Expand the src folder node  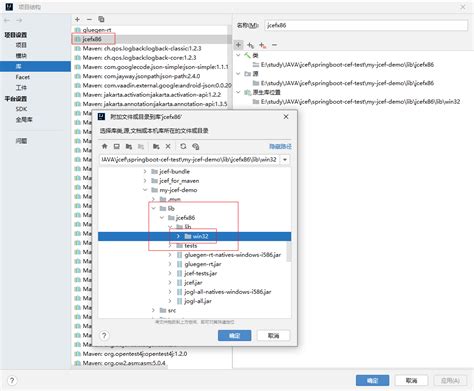click(153, 310)
